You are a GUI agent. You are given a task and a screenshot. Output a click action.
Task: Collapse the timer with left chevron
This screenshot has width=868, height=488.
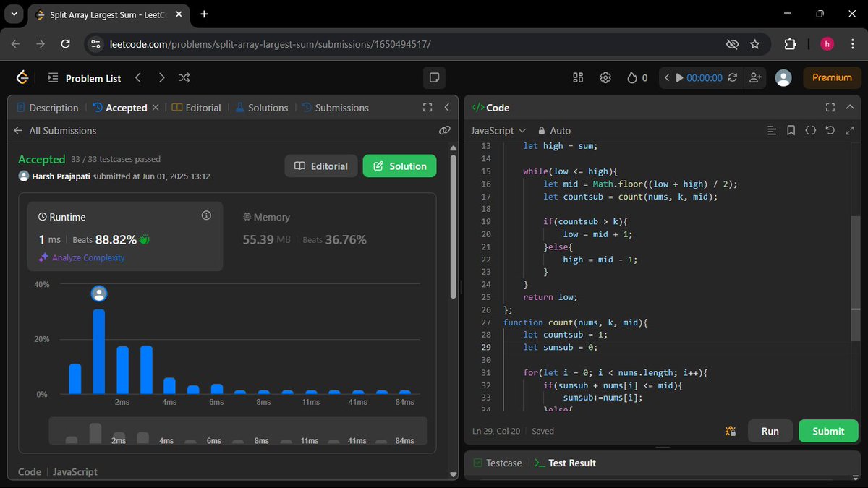(x=666, y=77)
